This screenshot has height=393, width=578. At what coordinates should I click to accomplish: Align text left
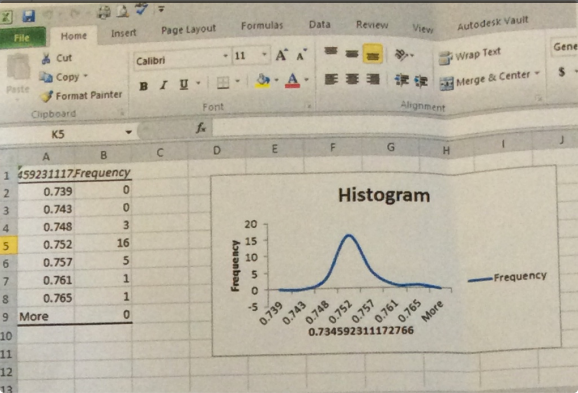pyautogui.click(x=331, y=79)
